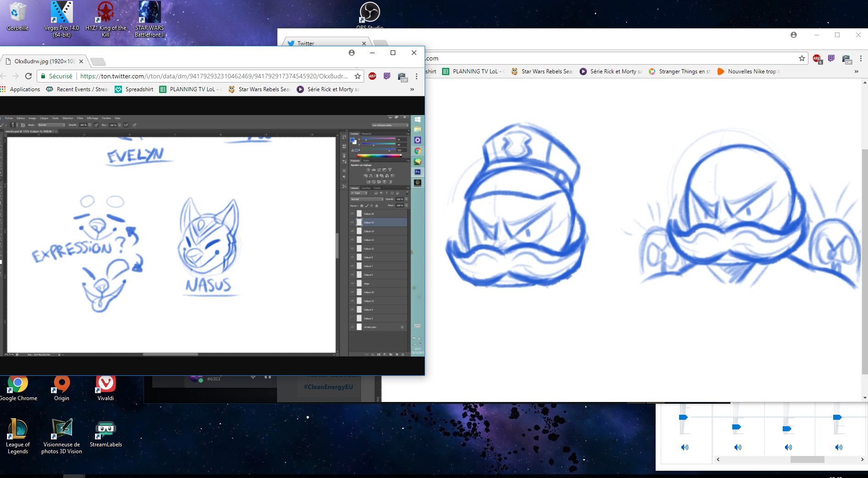Open PLANNING TV LoL bookmark in Twitter window
Viewport: 868px width, 478px height.
point(473,71)
